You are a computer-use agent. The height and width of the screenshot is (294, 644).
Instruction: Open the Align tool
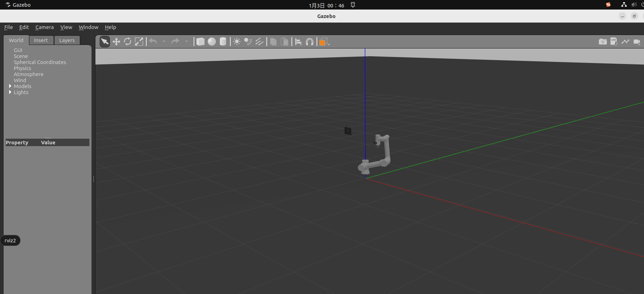[x=298, y=42]
